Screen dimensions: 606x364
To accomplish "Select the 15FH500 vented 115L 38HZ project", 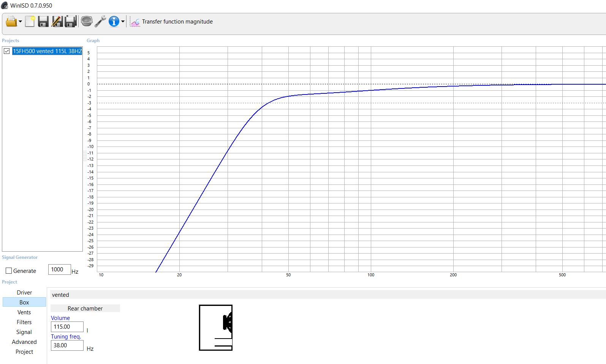I will click(47, 51).
